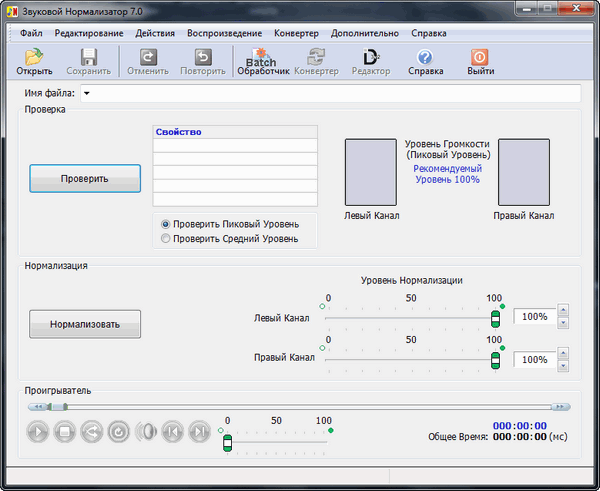
Task: Open the Файл menu
Action: [x=31, y=33]
